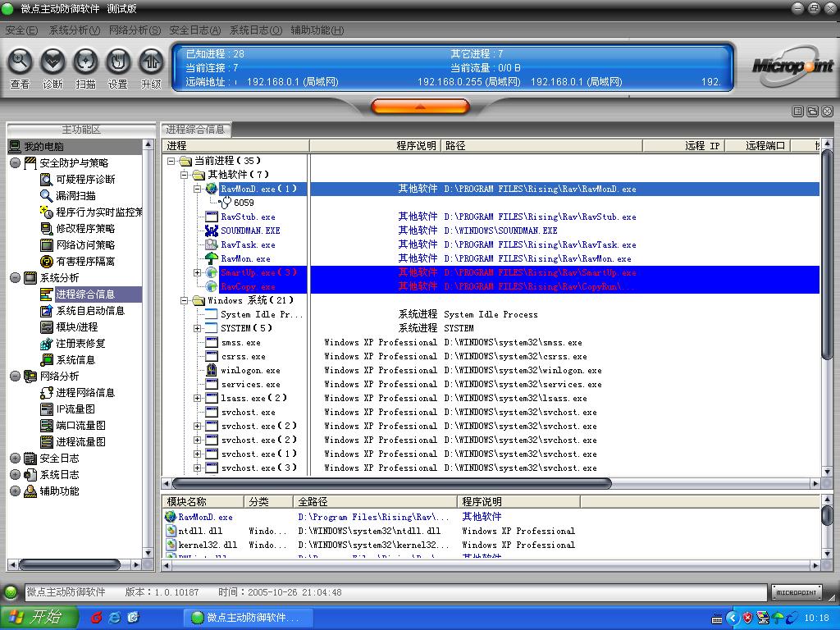
Task: Open the 安全(E) menu
Action: tap(21, 30)
